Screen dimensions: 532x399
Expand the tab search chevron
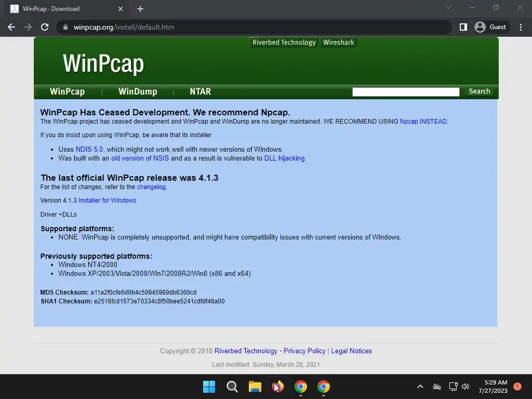[x=448, y=7]
